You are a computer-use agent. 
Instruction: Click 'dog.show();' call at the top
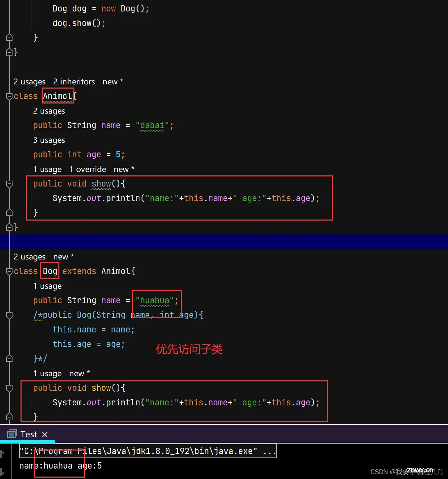[79, 23]
